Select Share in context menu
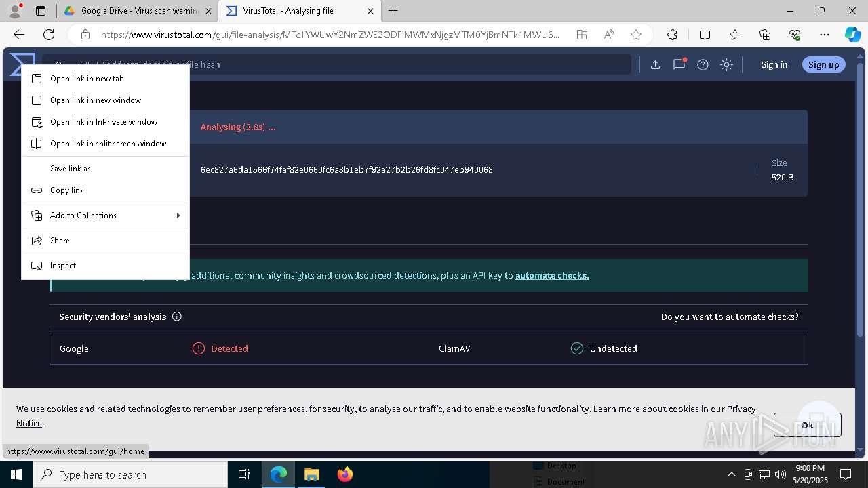 click(105, 241)
